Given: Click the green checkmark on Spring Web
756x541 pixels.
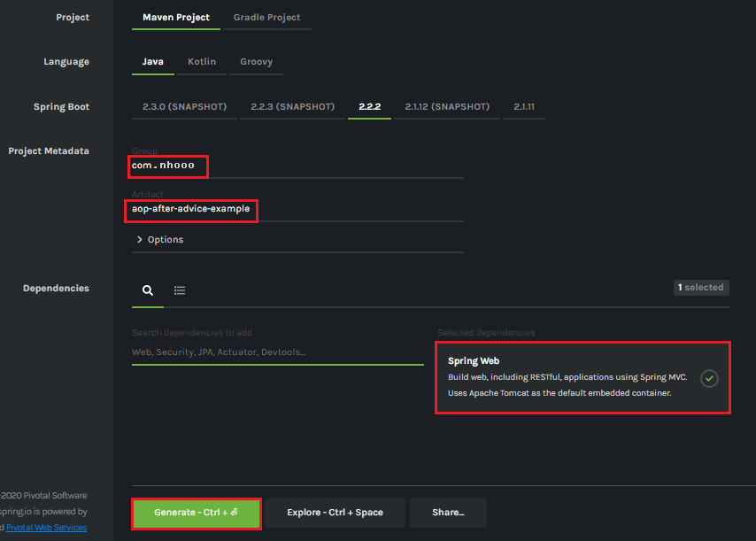Looking at the screenshot, I should coord(709,378).
